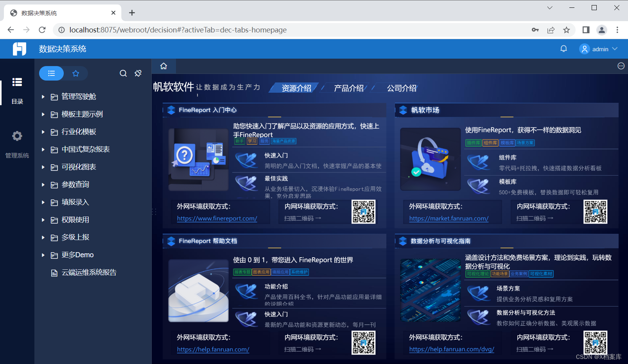
Task: Expand the 可视化图表 folder arrow
Action: click(x=43, y=167)
